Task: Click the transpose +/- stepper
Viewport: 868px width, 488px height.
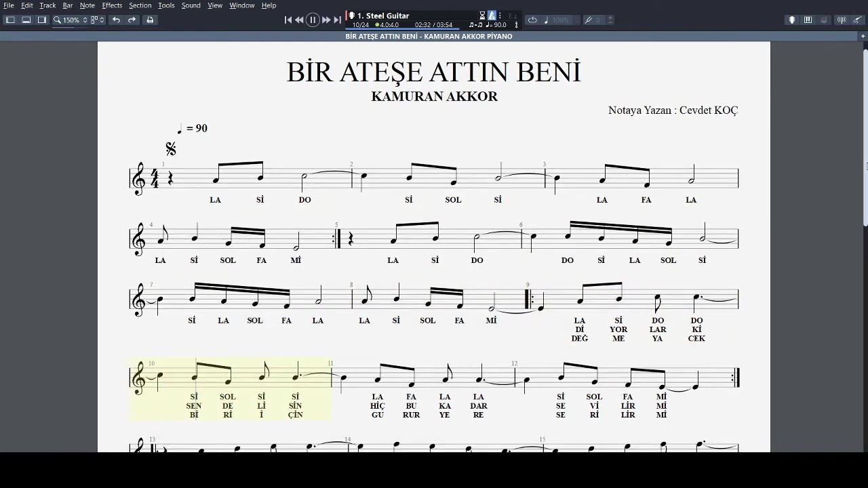Action: tap(610, 20)
